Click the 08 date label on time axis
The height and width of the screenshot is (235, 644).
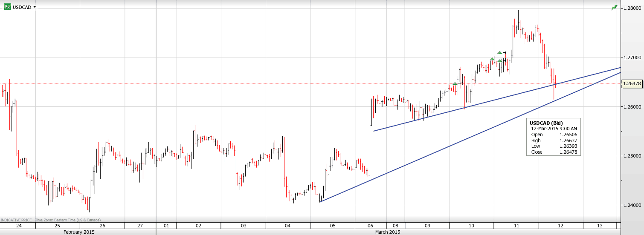396,226
